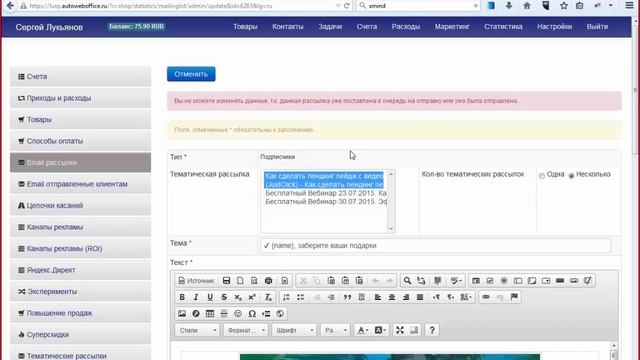Select the Одна radio button
Viewport: 640px width, 360px height.
click(x=542, y=176)
